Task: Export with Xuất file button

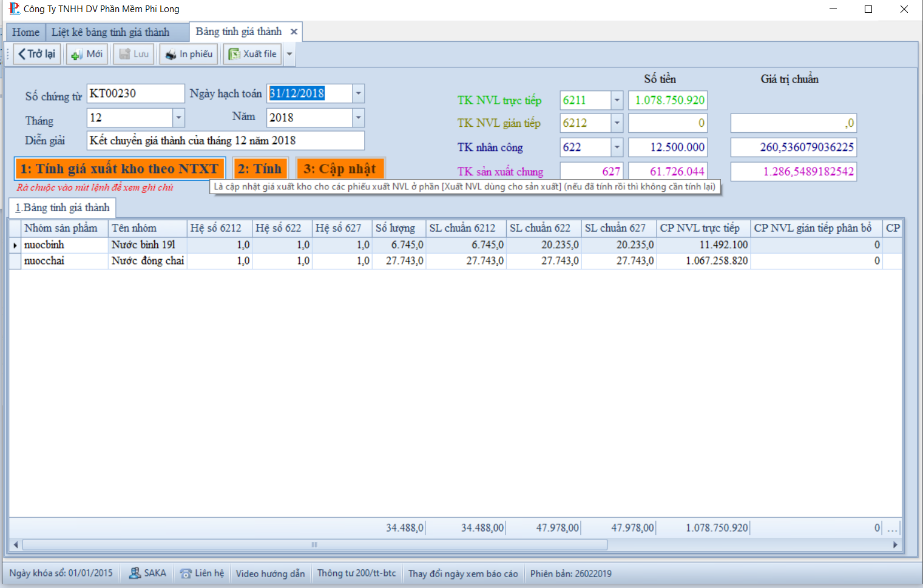Action: (252, 54)
